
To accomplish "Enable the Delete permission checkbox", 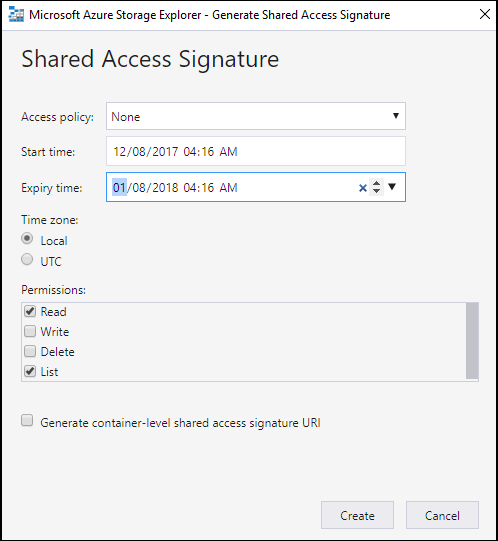I will click(x=30, y=351).
